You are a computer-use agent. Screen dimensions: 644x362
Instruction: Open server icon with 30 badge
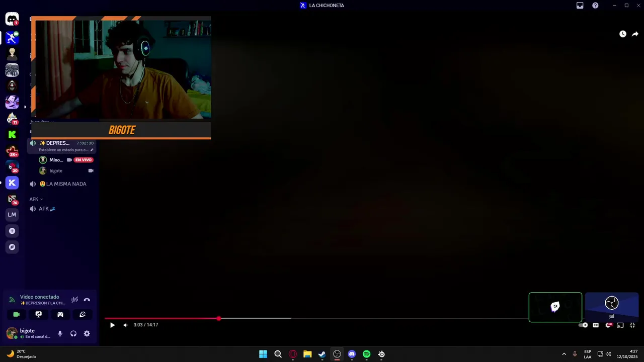click(12, 166)
